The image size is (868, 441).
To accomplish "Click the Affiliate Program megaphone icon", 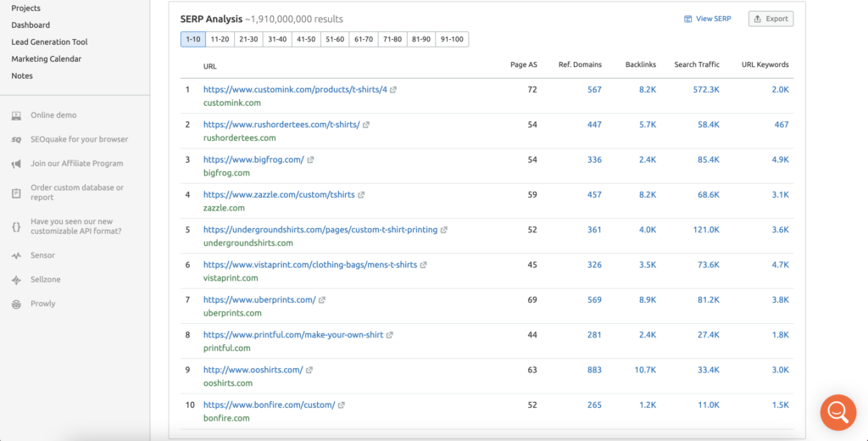I will point(17,164).
